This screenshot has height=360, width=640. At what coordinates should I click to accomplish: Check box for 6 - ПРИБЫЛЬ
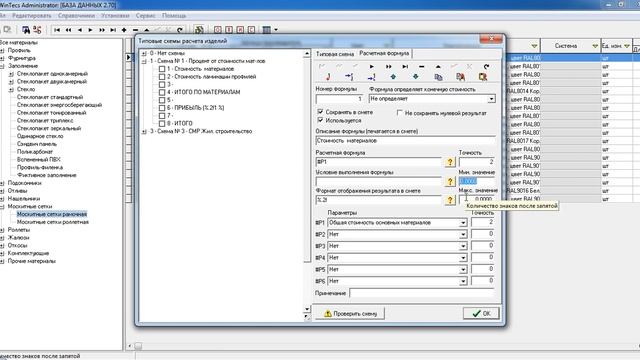162,108
